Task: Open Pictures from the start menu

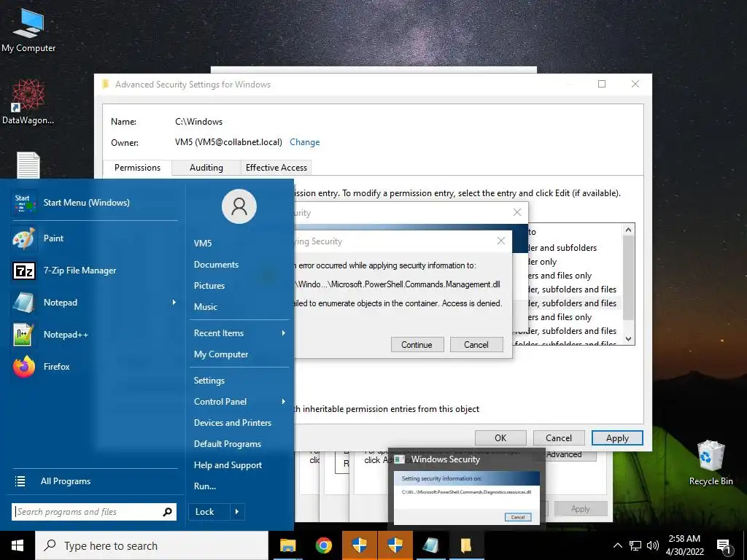Action: pos(209,286)
